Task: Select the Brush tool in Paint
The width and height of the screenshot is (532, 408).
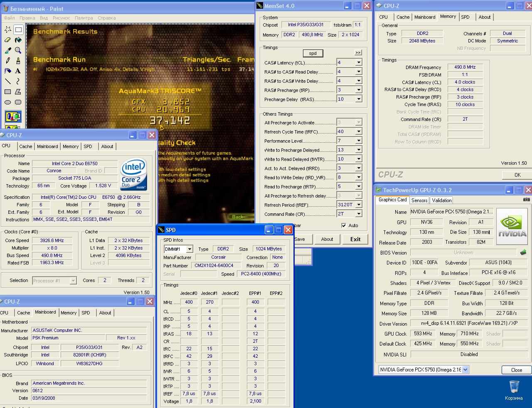Action: tap(18, 61)
